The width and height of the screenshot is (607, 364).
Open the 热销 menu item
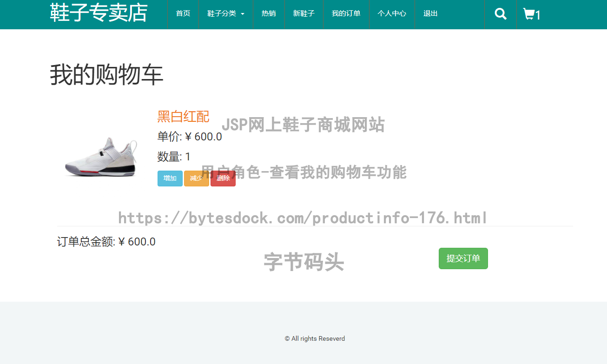pos(269,14)
